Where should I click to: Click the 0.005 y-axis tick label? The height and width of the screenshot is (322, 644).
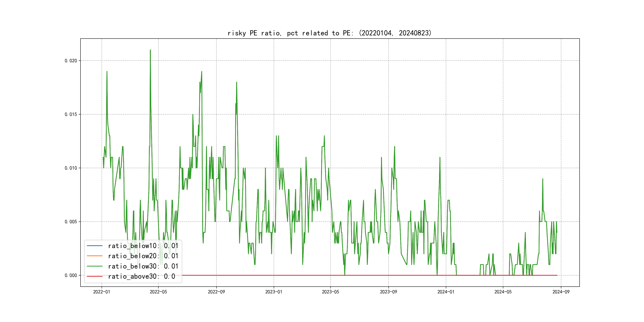click(71, 221)
